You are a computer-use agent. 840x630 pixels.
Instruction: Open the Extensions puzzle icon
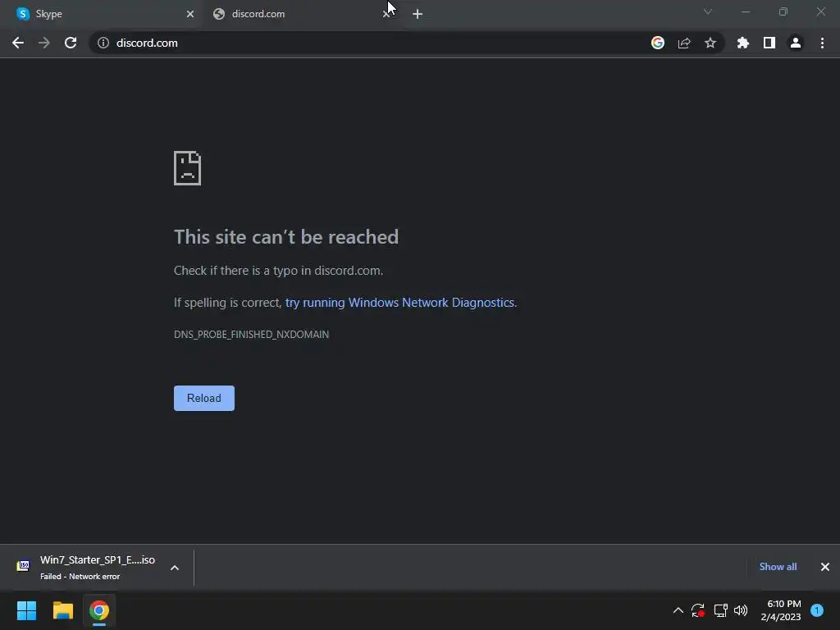point(743,43)
